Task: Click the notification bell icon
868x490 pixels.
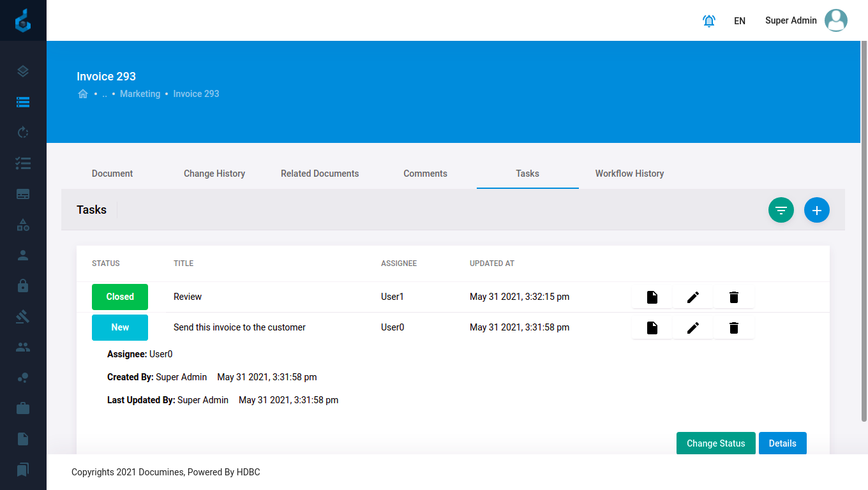Action: [x=708, y=21]
